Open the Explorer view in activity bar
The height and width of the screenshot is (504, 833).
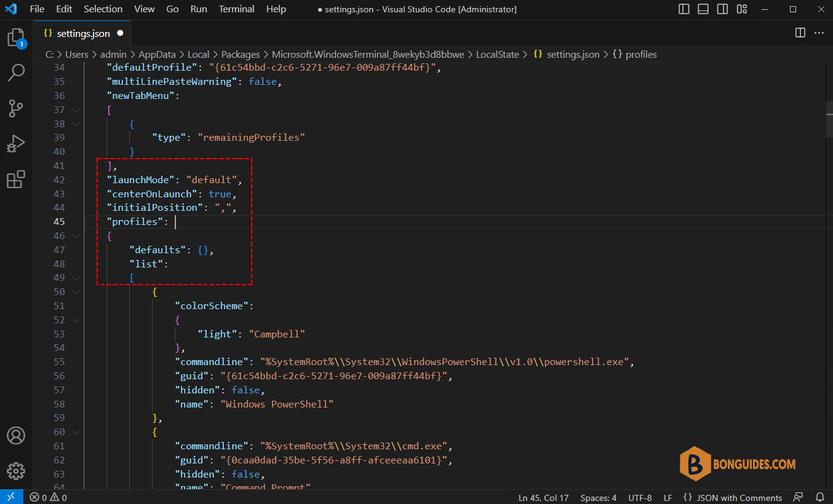(x=16, y=38)
